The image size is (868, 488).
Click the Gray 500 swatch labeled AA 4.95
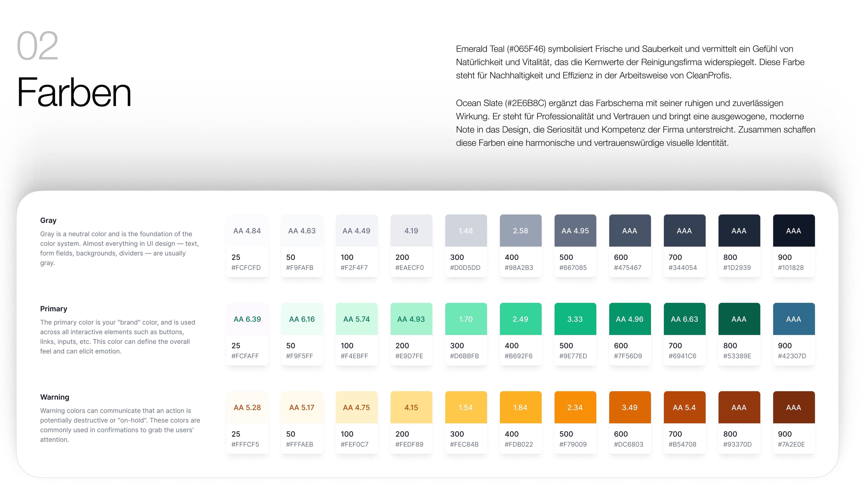575,231
